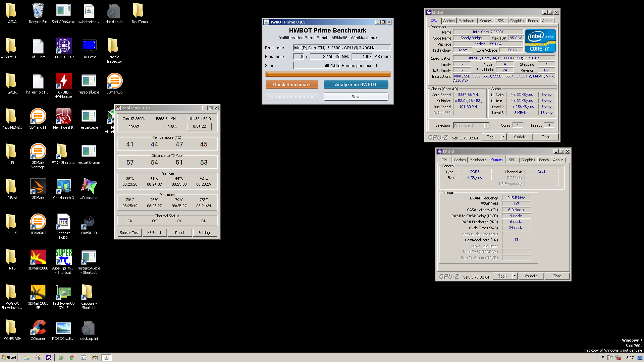Screen dimensions: 644x362
Task: Open the Start menu
Action: tap(9, 358)
